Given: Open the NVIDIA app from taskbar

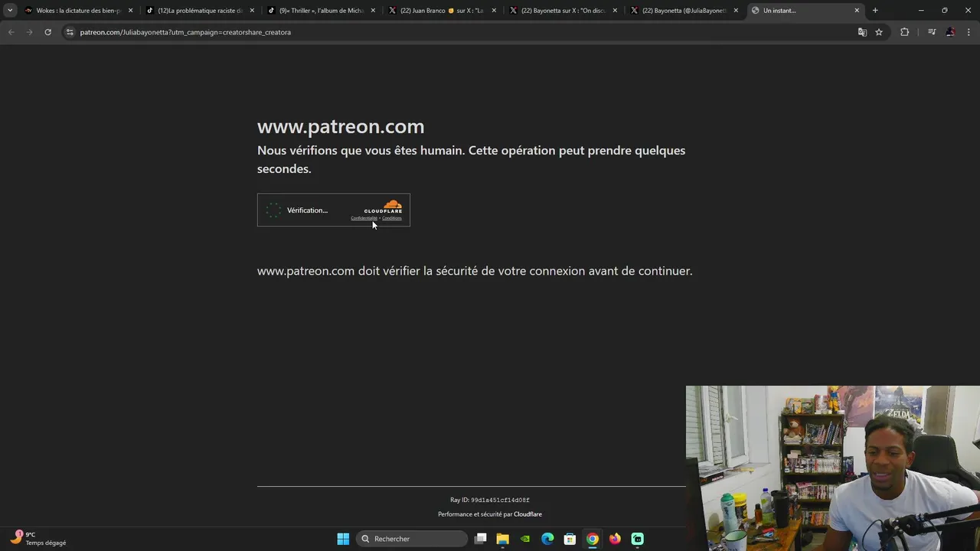Looking at the screenshot, I should pos(525,539).
